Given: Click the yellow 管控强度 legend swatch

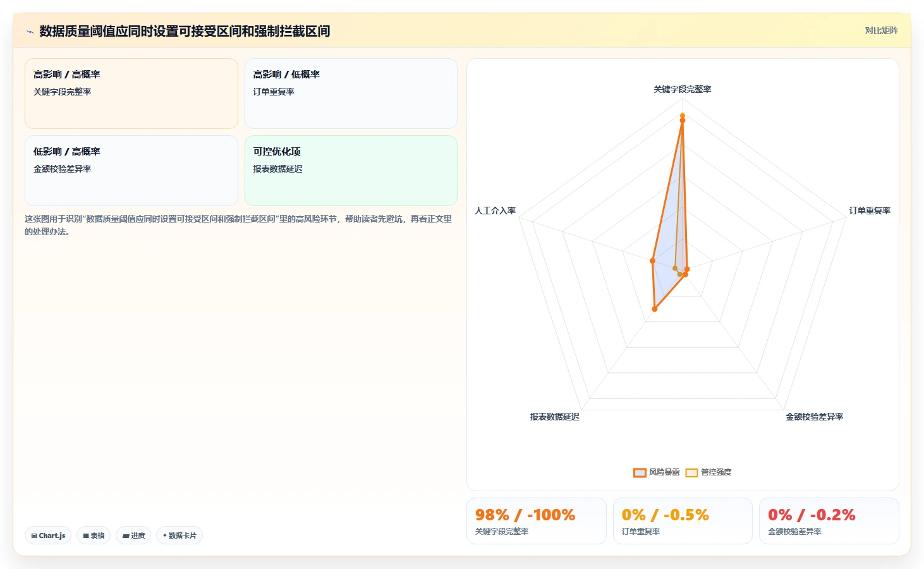Looking at the screenshot, I should 692,472.
